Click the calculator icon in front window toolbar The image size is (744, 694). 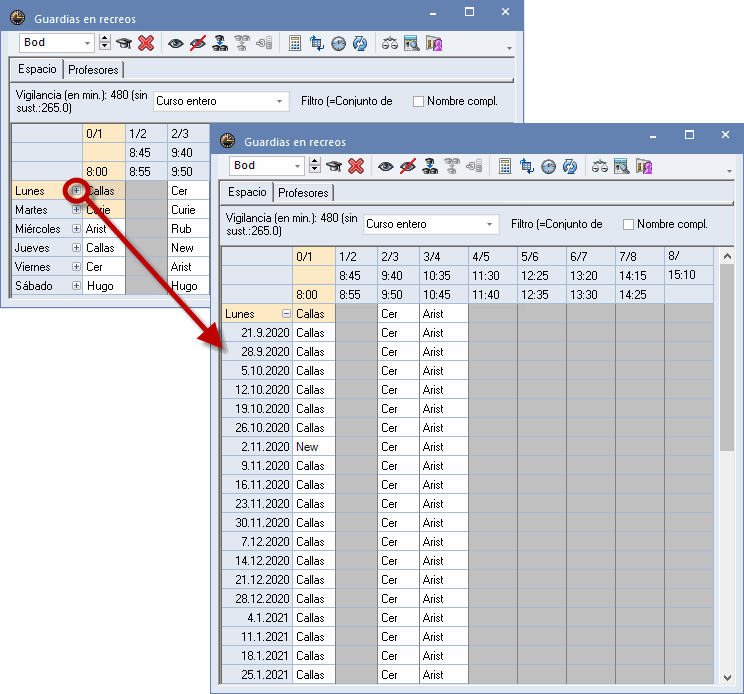click(505, 167)
